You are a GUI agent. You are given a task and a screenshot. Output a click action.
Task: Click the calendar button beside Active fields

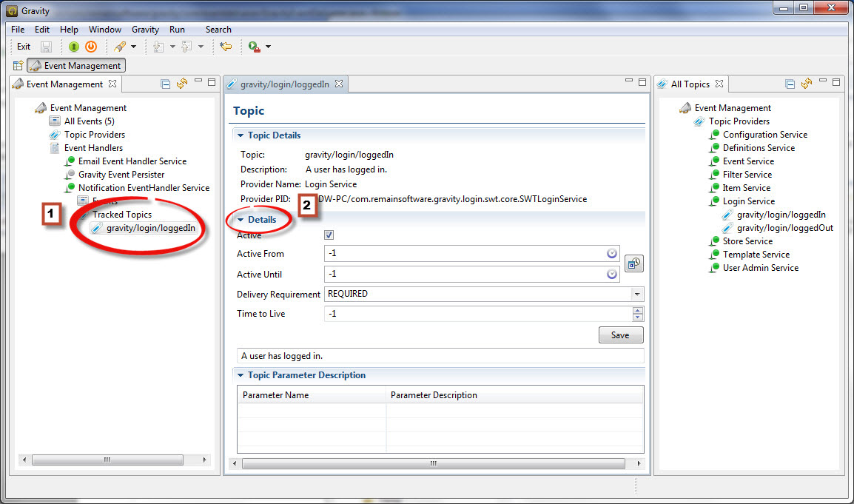tap(633, 263)
